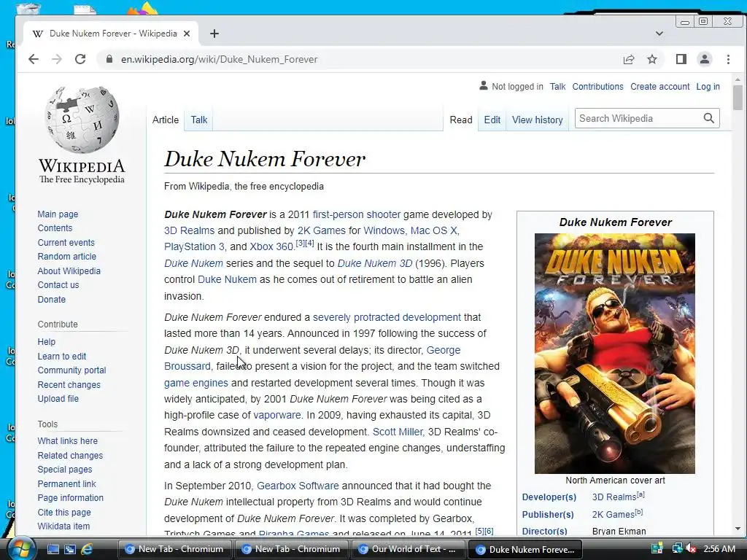Open the vaporware link
Viewport: 747px width, 560px height.
[276, 415]
